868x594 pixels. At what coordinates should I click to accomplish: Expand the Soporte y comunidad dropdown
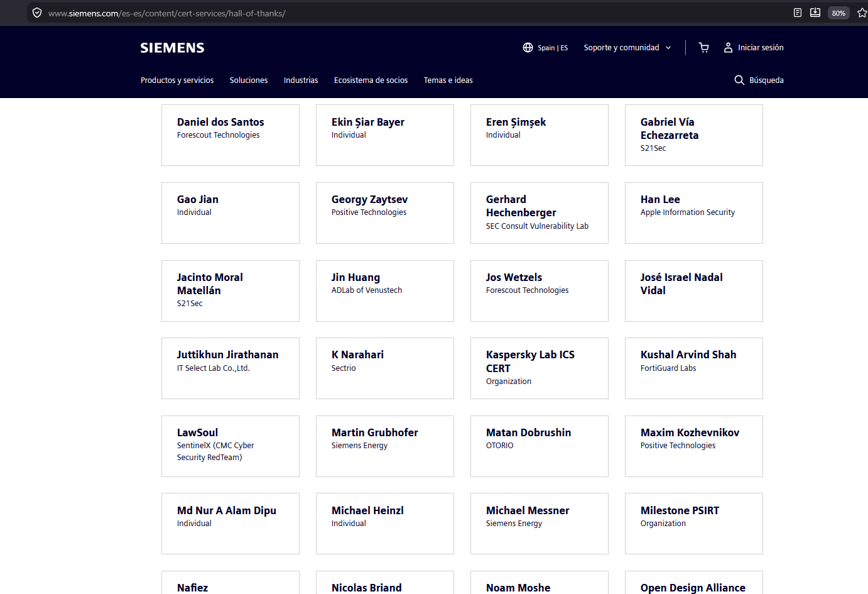point(627,48)
